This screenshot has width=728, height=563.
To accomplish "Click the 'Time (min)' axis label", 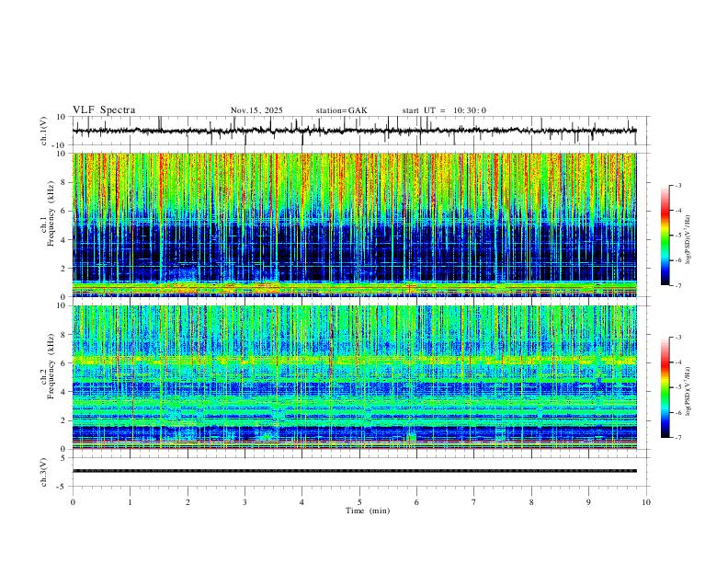I will click(368, 511).
